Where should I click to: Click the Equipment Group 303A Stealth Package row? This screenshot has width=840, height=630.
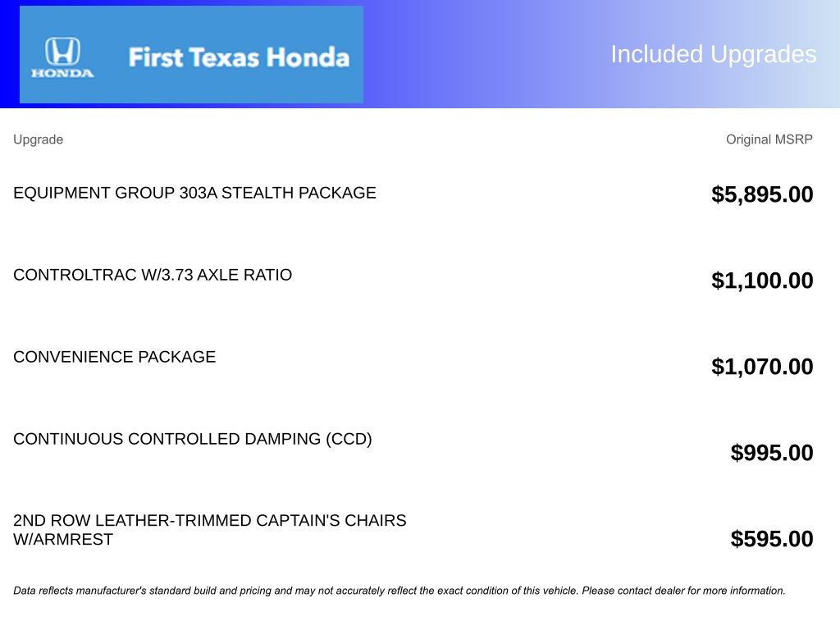tap(194, 193)
